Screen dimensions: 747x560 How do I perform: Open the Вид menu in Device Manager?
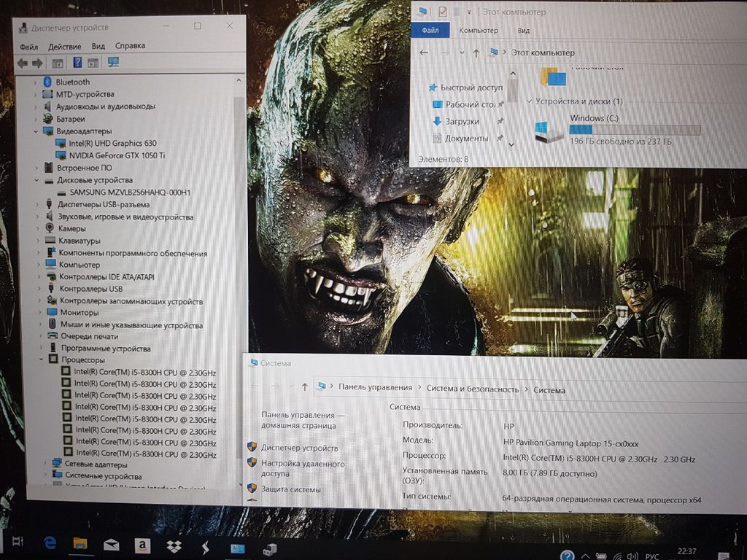(98, 46)
